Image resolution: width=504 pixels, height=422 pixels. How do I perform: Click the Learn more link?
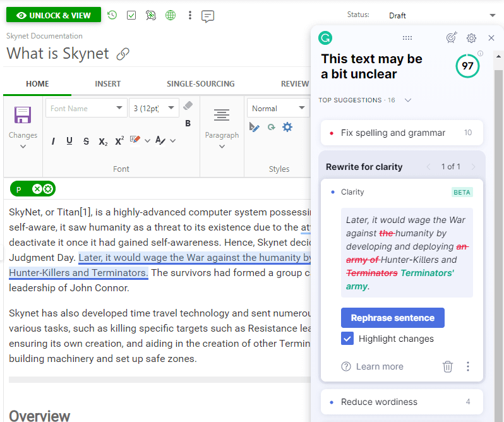[x=380, y=366]
